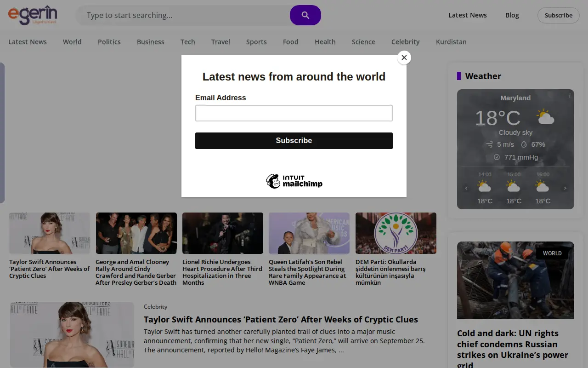Click the pressure gauge icon

click(x=497, y=157)
